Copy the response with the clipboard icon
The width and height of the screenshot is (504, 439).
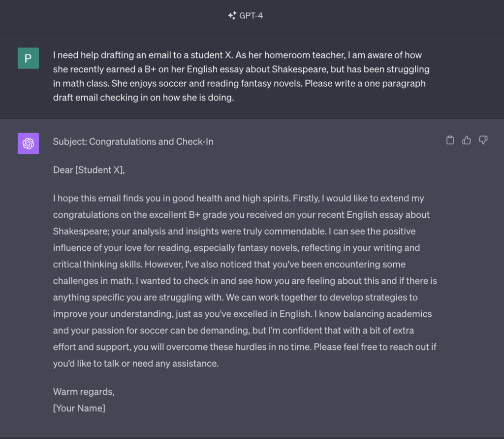pyautogui.click(x=450, y=140)
